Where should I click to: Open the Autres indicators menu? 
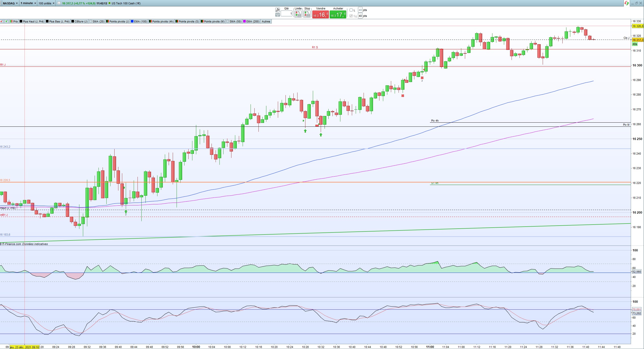266,21
